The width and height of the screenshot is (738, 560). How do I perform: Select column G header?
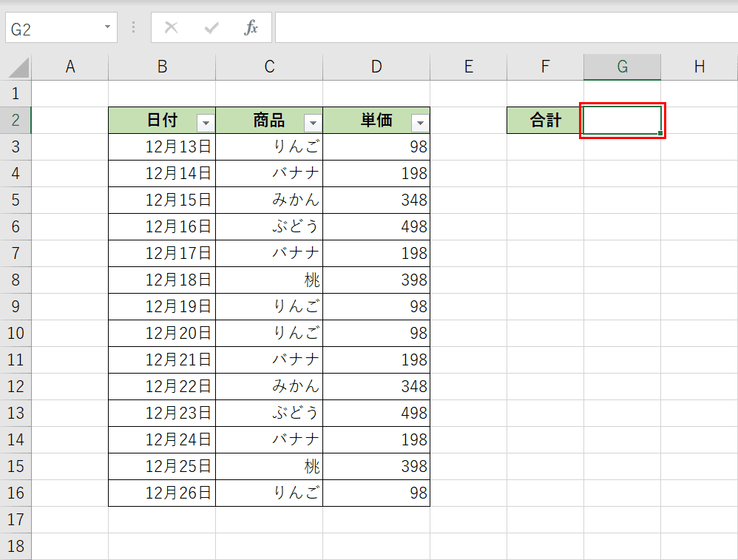(622, 67)
